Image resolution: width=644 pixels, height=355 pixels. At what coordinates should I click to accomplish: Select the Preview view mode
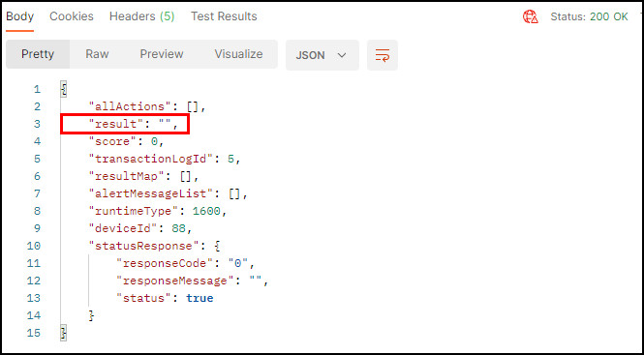(162, 54)
